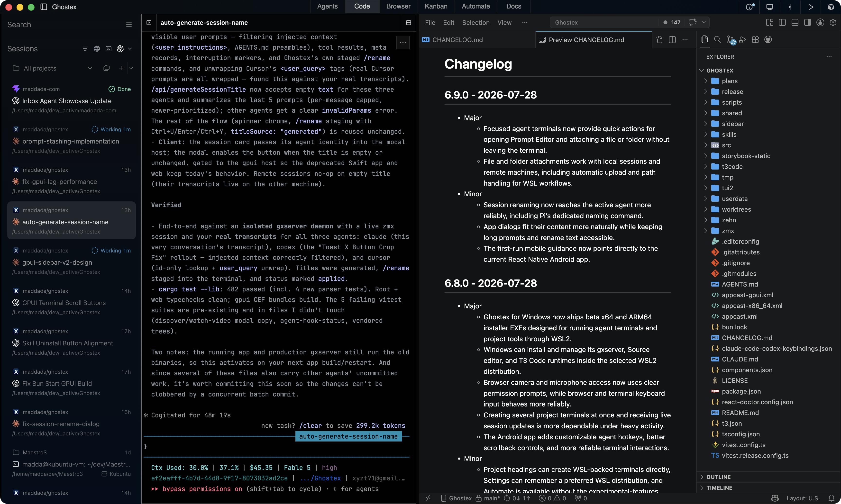Switch to the Agents tab
Image resolution: width=841 pixels, height=504 pixels.
click(x=327, y=7)
